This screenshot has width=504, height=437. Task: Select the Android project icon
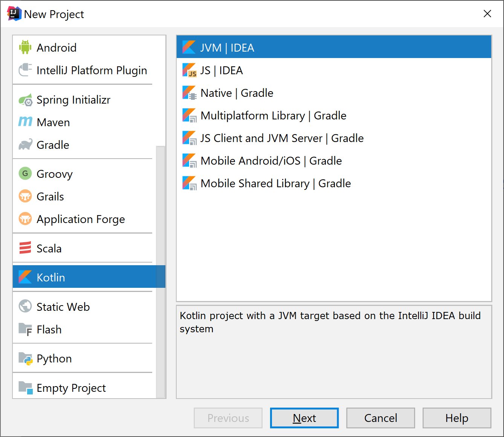pyautogui.click(x=25, y=47)
